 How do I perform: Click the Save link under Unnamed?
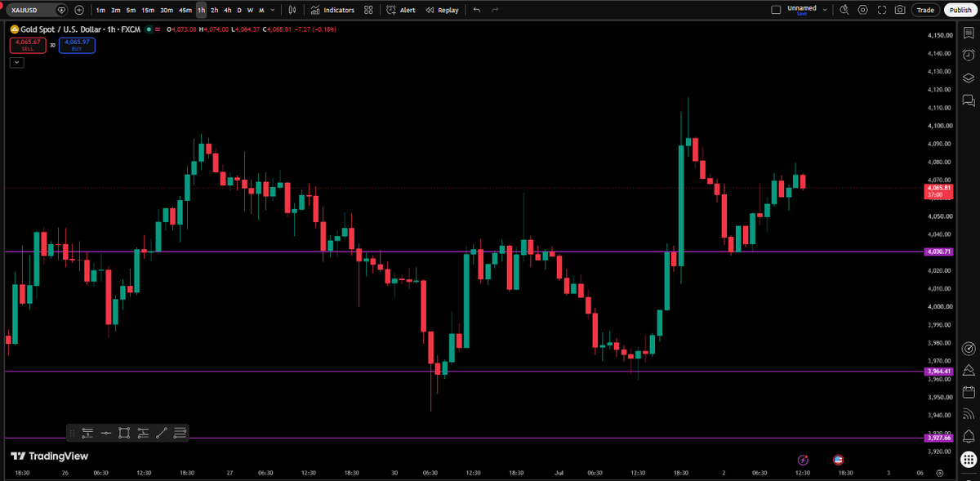[x=802, y=14]
